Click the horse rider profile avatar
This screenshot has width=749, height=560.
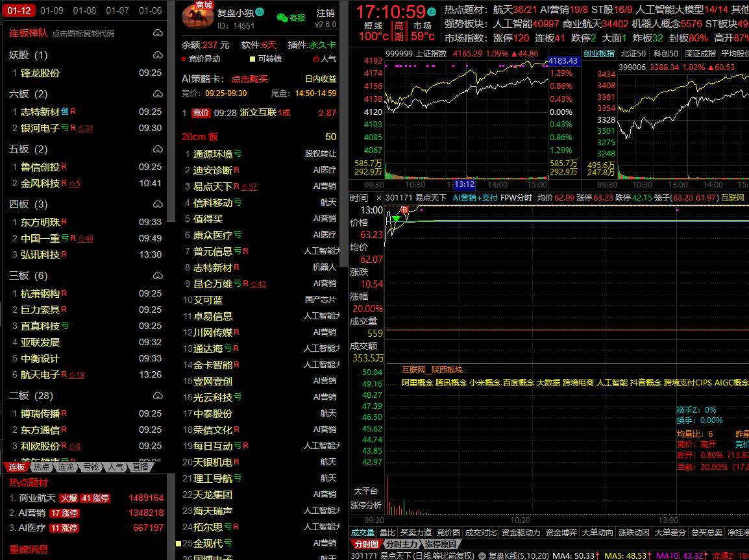197,17
